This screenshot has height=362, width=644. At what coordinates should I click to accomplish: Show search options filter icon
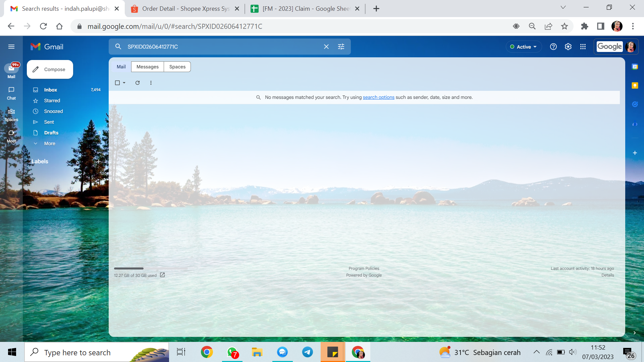coord(341,47)
